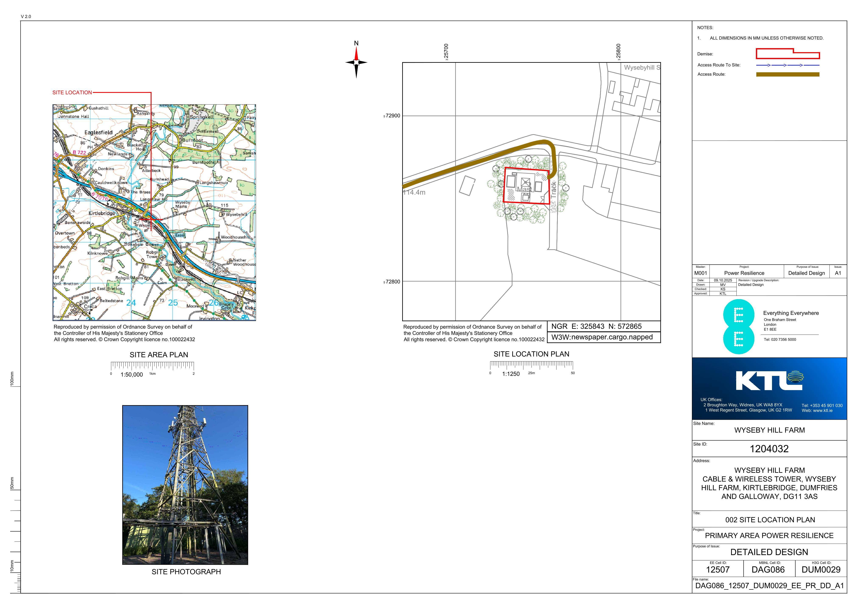Click MBNL Cell ID DAG086
This screenshot has height=614, width=868.
point(768,570)
